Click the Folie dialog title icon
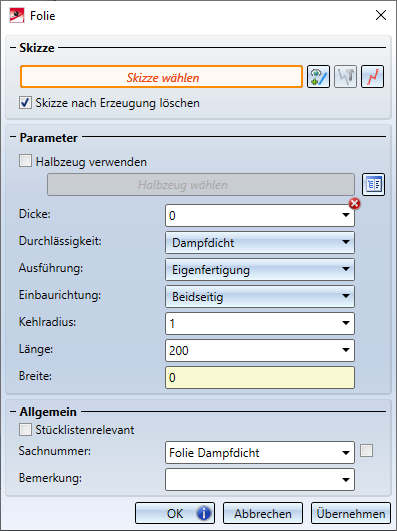The height and width of the screenshot is (531, 397). [17, 16]
